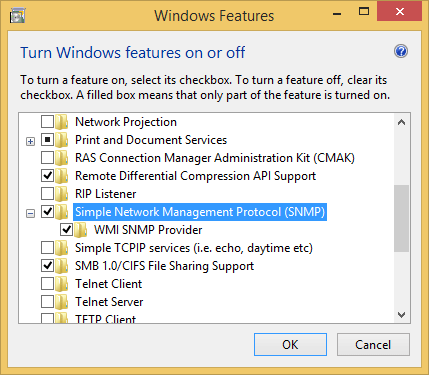Enable the Telnet Client checkbox
This screenshot has height=375, width=429.
click(x=47, y=284)
